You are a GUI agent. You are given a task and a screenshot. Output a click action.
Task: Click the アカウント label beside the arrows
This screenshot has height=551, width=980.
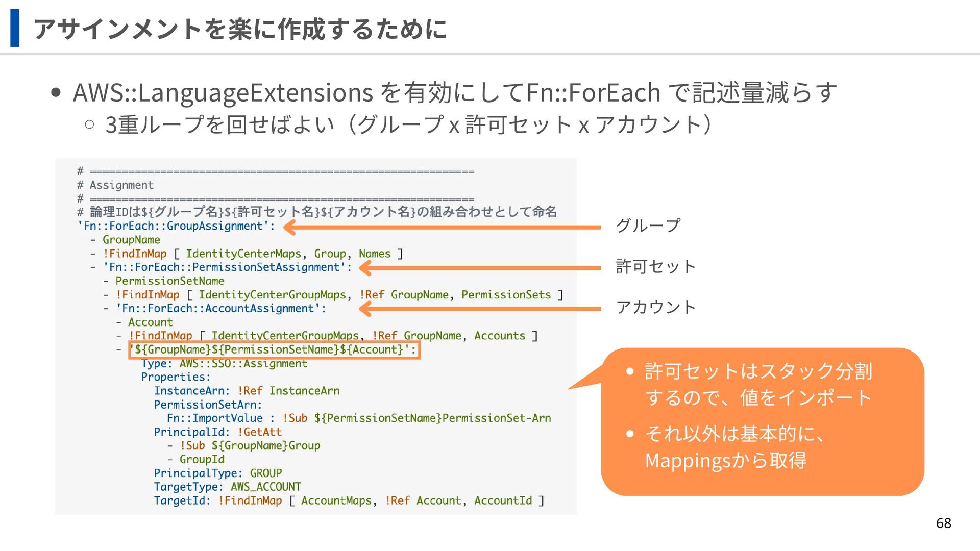[655, 307]
